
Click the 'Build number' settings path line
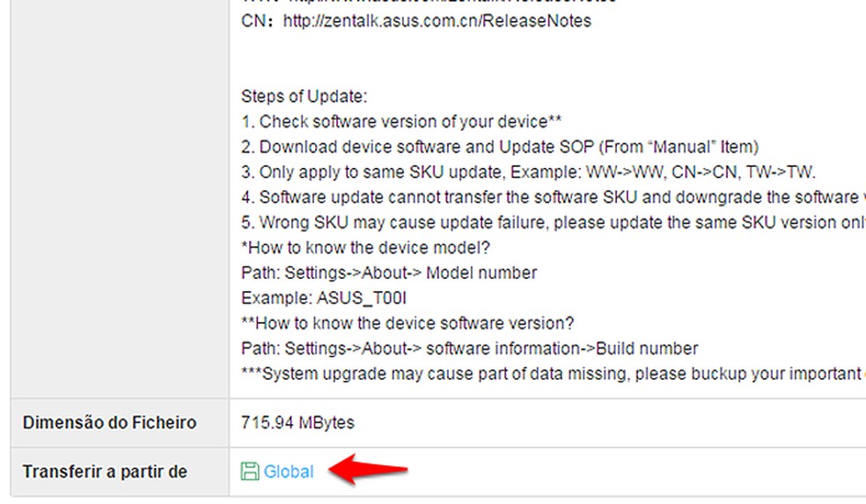point(469,348)
